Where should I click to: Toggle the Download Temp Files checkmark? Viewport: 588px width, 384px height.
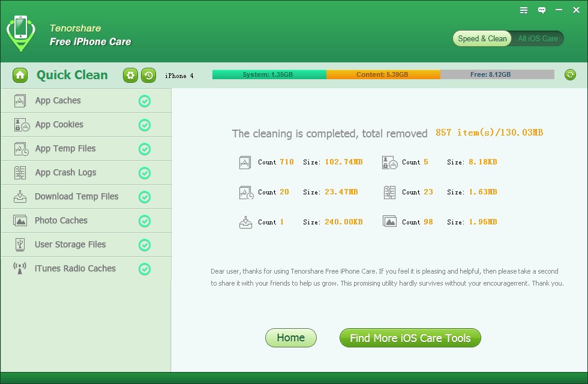point(145,197)
